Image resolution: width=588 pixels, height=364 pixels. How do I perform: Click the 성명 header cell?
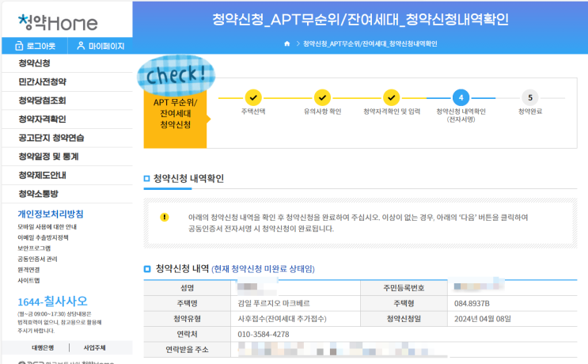click(x=187, y=288)
